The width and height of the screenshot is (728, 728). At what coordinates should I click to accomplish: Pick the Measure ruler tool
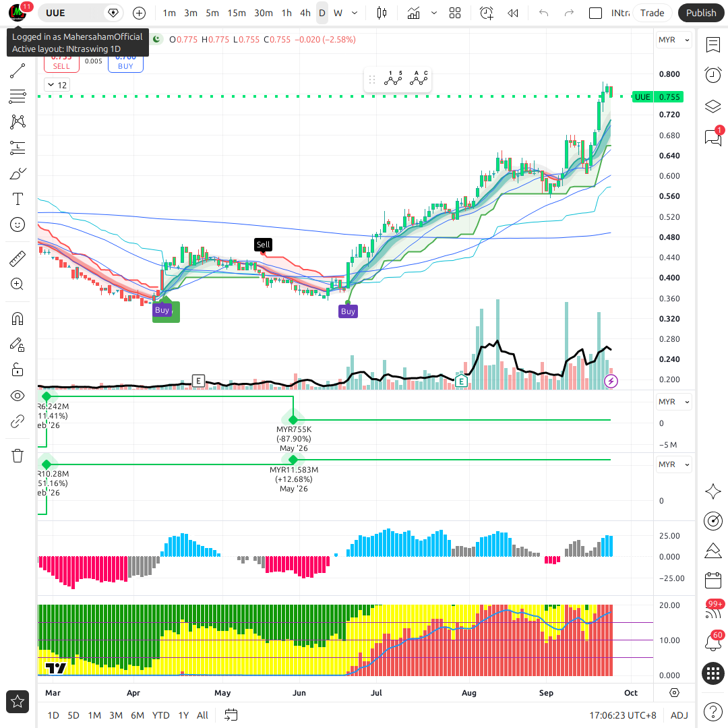pos(18,259)
